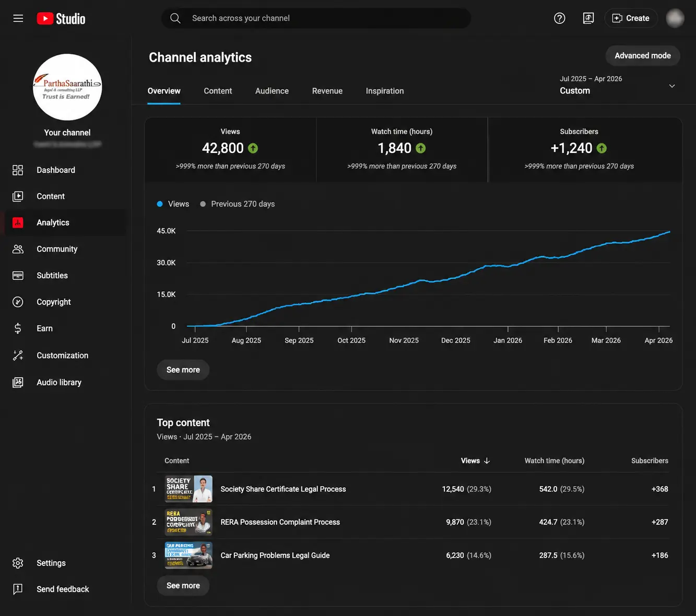Viewport: 696px width, 616px height.
Task: Click the Create button
Action: pos(631,18)
